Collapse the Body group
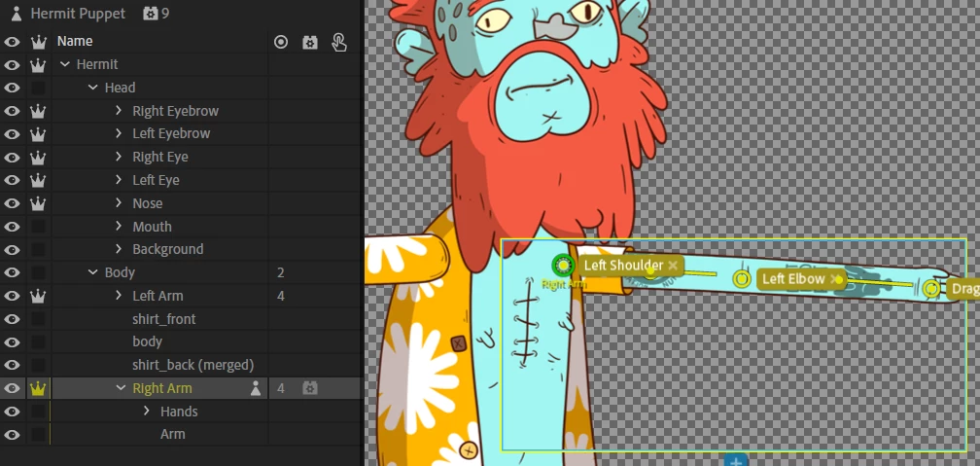This screenshot has height=466, width=980. click(x=93, y=272)
